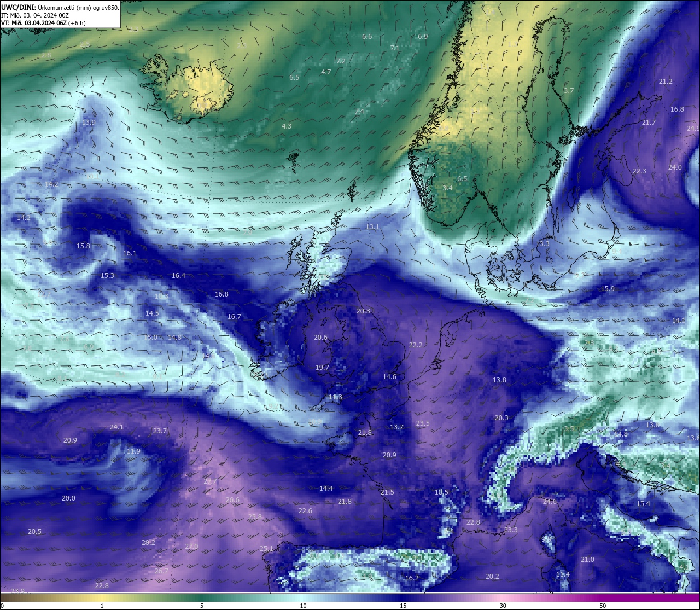This screenshot has height=610, width=700.
Task: Click the 6.9 map value
Action: (423, 37)
